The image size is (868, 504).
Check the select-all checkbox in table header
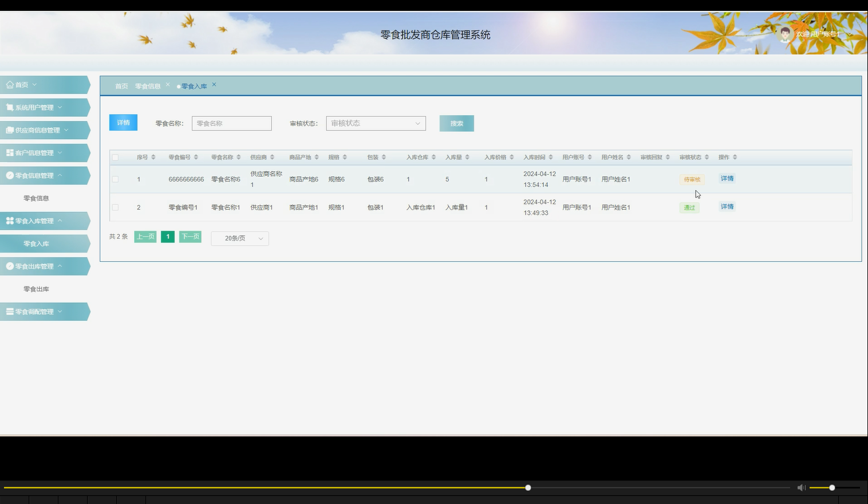click(115, 157)
